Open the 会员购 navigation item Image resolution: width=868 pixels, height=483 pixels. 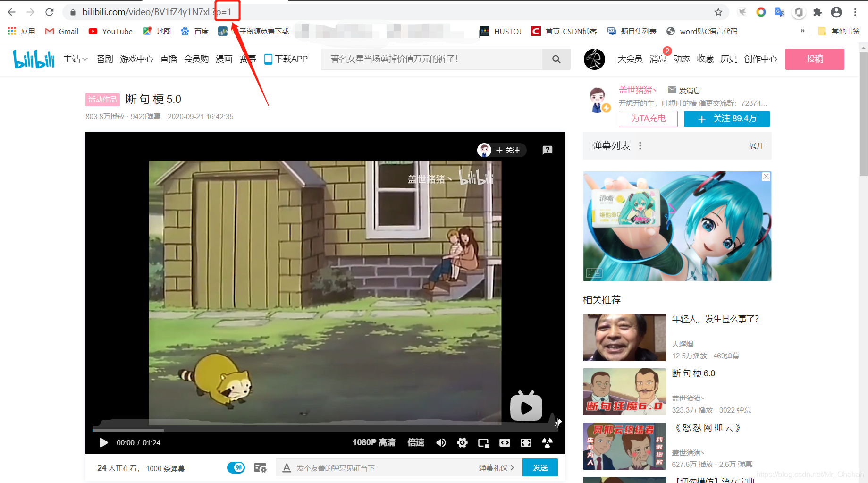[196, 59]
